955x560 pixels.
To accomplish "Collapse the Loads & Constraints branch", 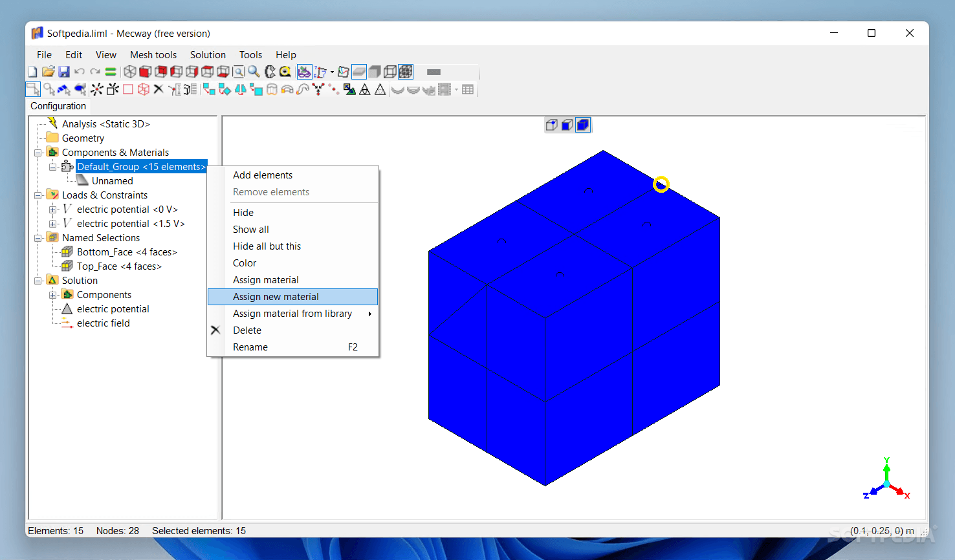I will 38,195.
